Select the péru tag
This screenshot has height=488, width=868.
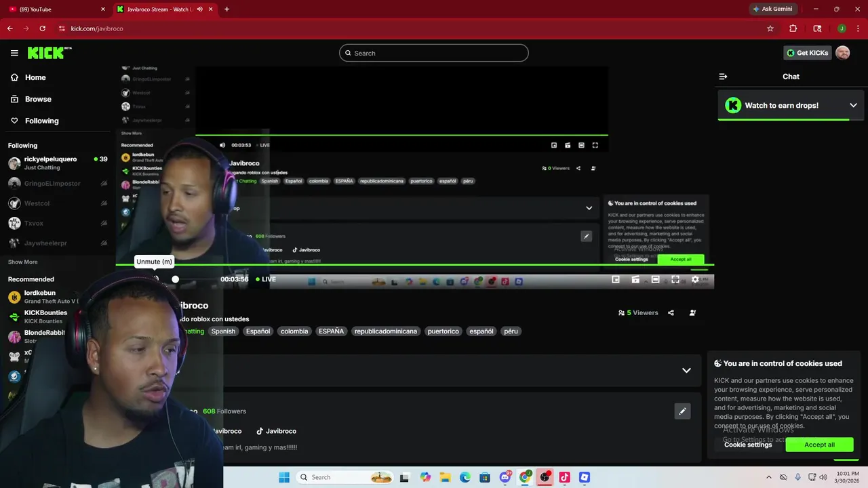pos(511,331)
